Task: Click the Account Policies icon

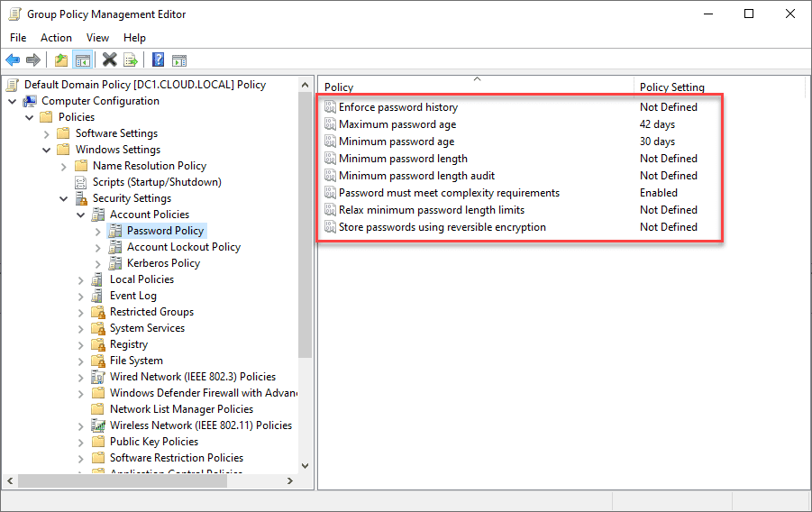Action: 98,215
